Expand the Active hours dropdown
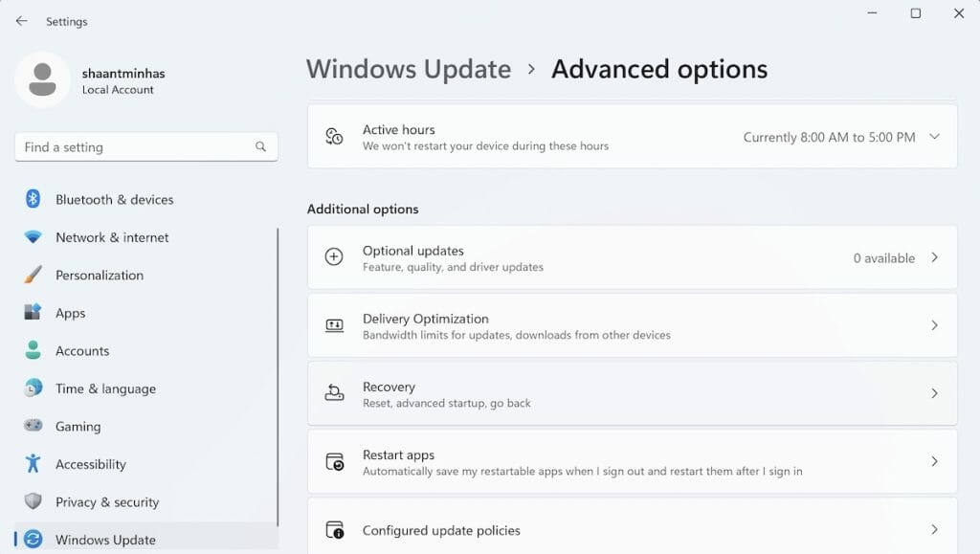Image resolution: width=980 pixels, height=554 pixels. (935, 137)
